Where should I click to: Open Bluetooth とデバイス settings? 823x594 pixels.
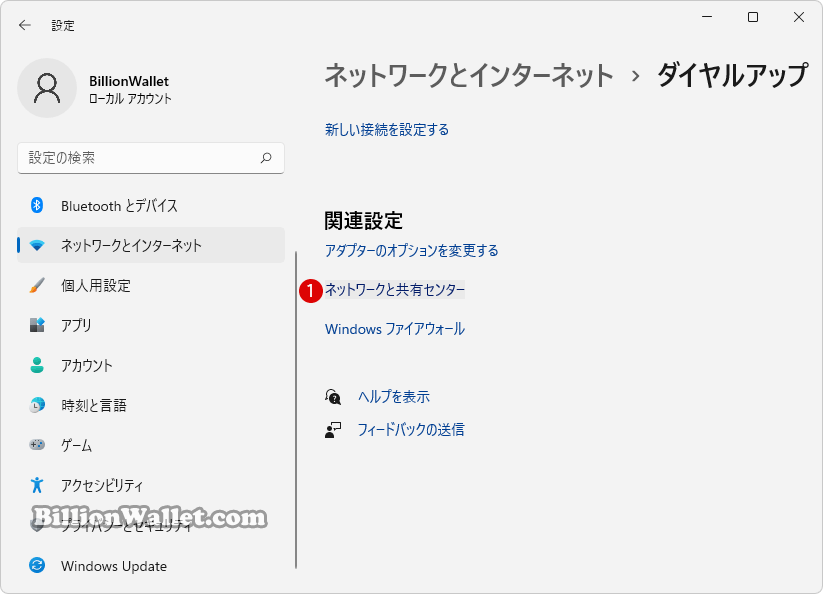pyautogui.click(x=151, y=205)
